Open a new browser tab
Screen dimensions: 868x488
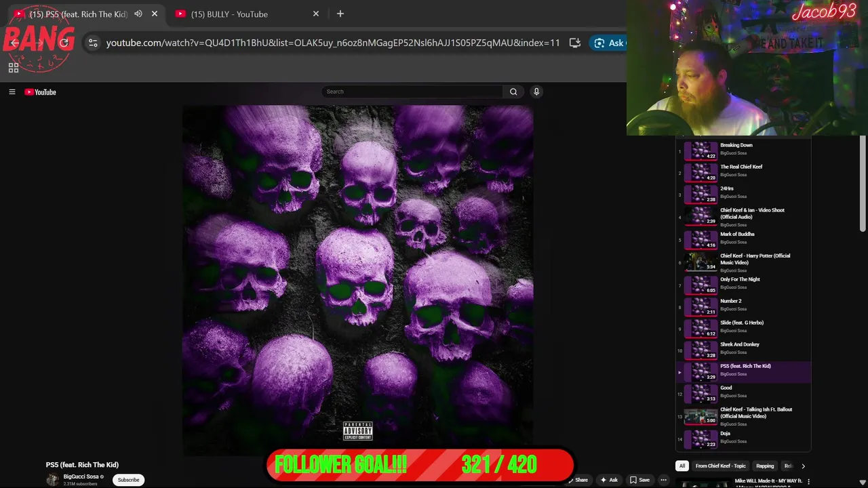coord(340,14)
